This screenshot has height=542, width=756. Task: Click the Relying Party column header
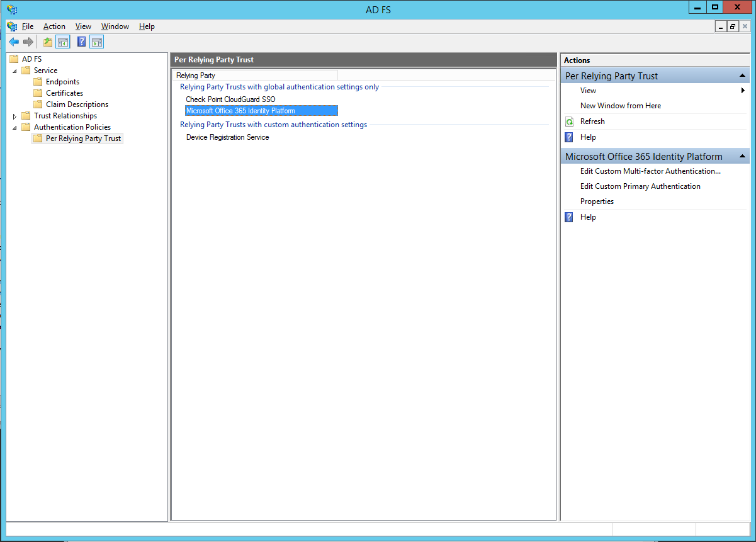coord(255,76)
